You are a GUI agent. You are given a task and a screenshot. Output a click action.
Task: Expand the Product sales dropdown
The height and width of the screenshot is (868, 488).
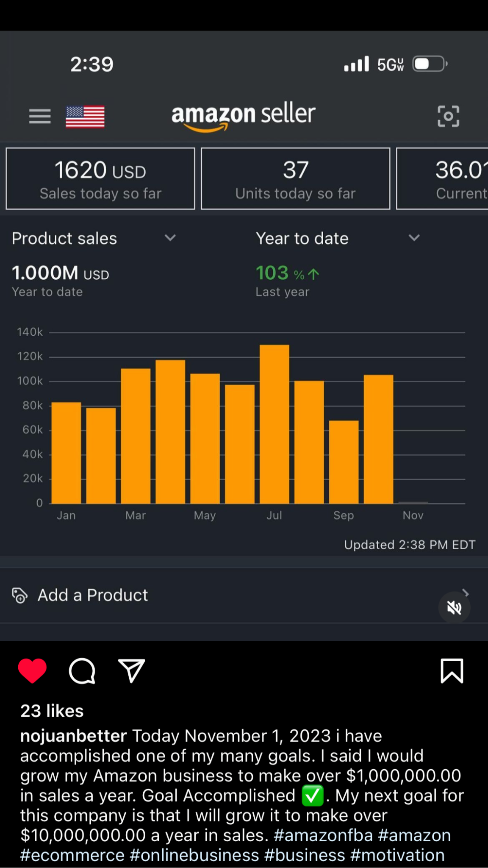coord(170,238)
